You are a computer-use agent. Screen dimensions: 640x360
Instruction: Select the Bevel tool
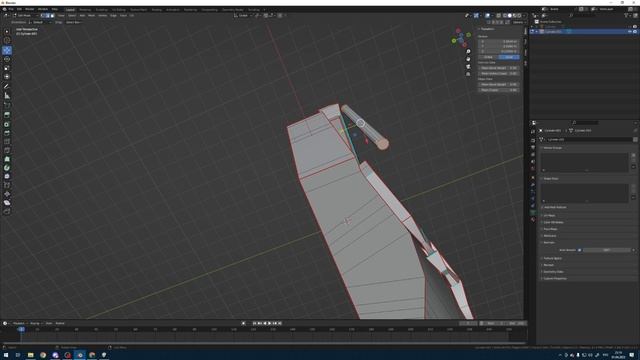(x=7, y=133)
